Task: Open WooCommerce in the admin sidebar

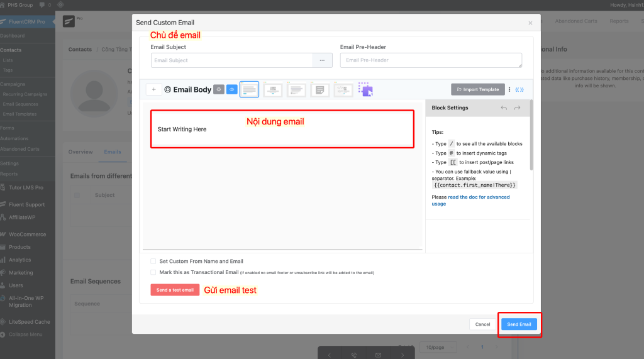Action: pyautogui.click(x=27, y=235)
